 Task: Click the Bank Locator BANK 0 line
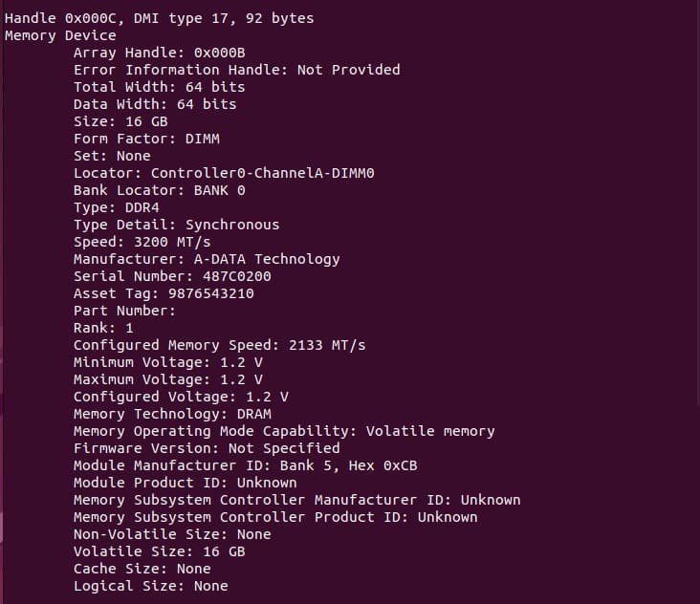[x=160, y=190]
